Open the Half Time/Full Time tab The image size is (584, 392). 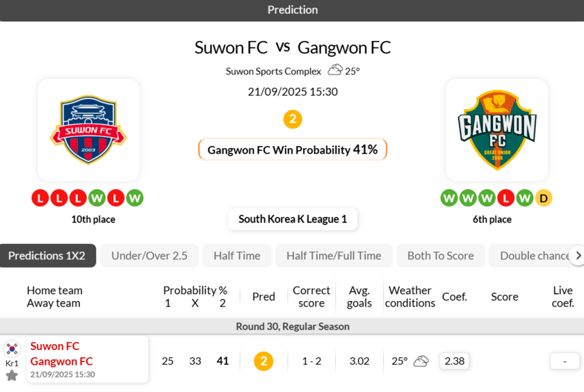(334, 256)
